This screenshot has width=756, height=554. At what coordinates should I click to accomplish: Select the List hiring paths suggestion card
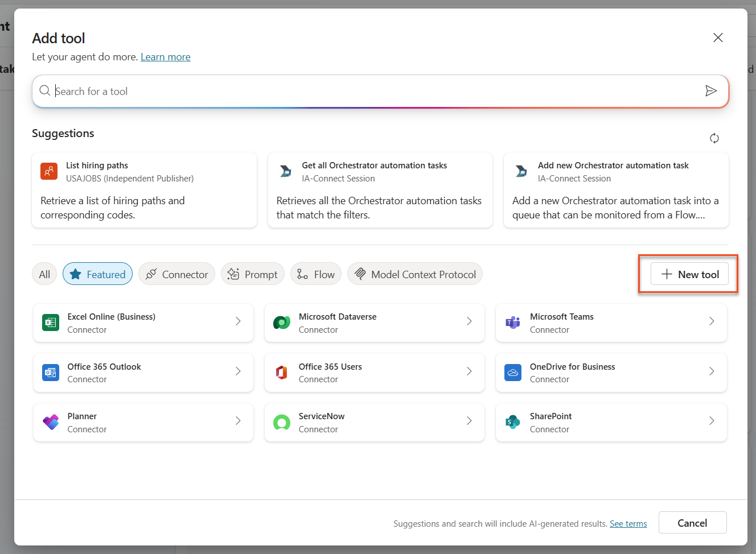tap(144, 190)
